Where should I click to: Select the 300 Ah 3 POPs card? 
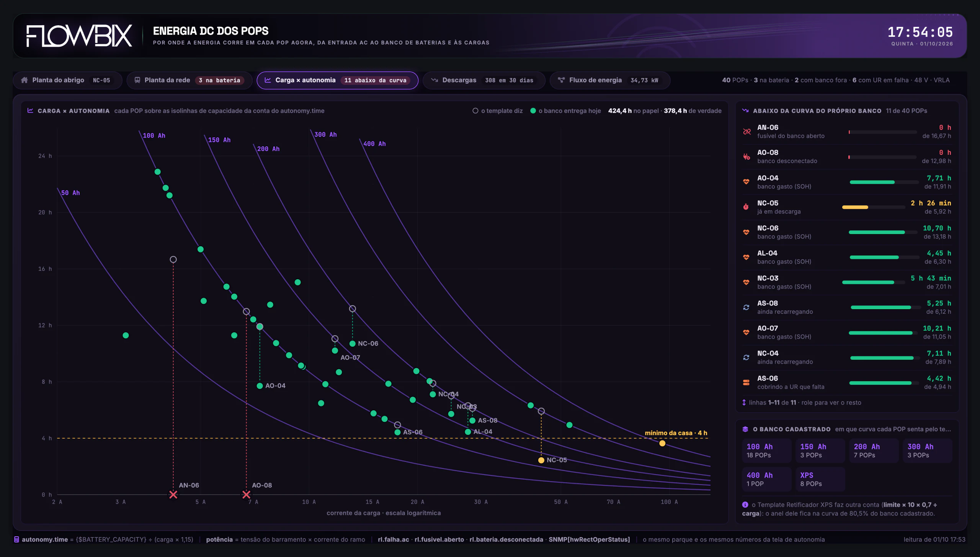tap(927, 451)
